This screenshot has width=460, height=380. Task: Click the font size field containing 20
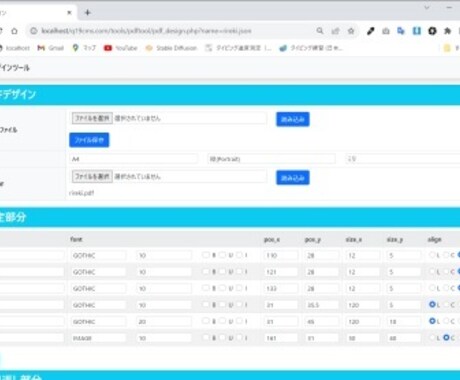click(164, 322)
